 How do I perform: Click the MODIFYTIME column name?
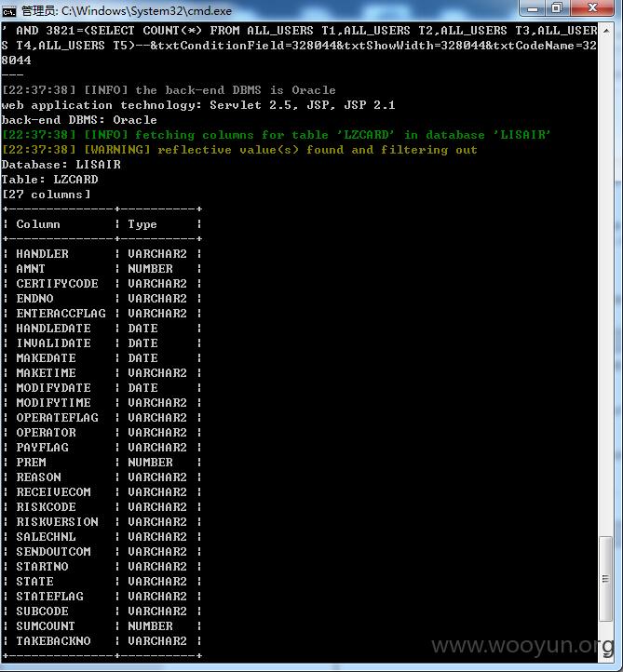[x=53, y=403]
